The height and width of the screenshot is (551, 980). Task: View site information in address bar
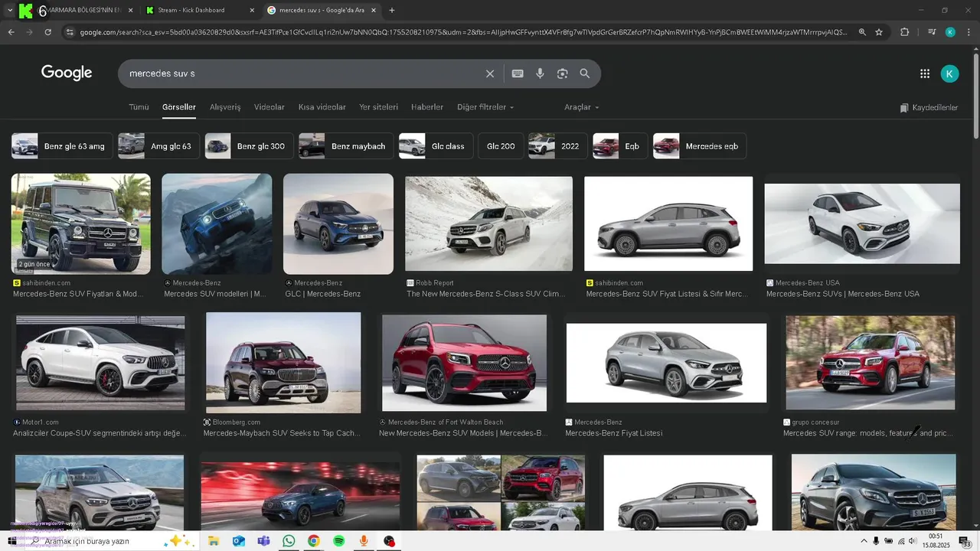pos(70,32)
